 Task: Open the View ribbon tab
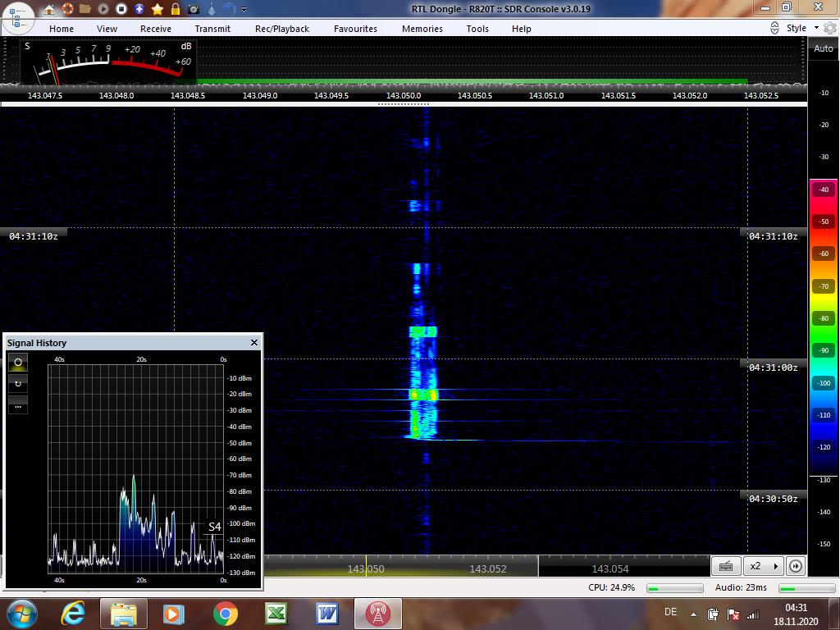pos(107,29)
